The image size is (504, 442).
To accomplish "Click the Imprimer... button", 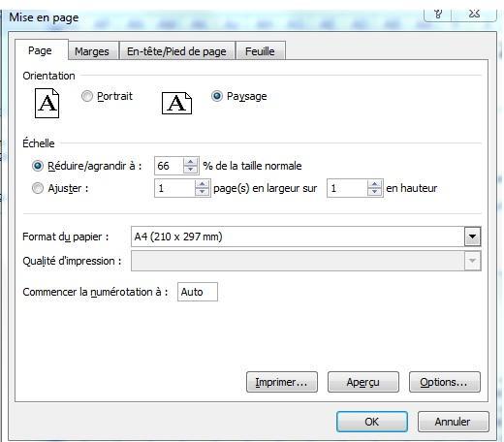I will [x=282, y=382].
